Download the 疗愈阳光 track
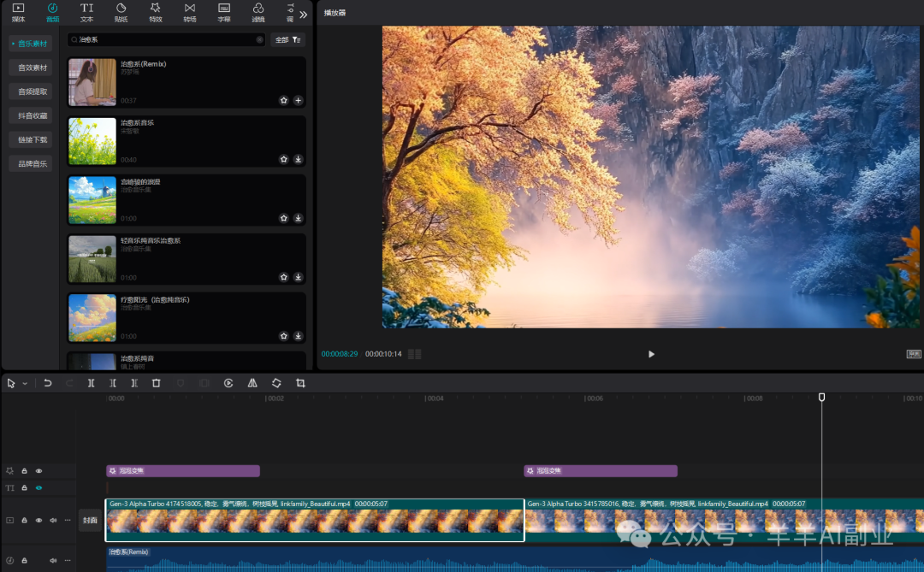The height and width of the screenshot is (572, 924). pos(299,336)
